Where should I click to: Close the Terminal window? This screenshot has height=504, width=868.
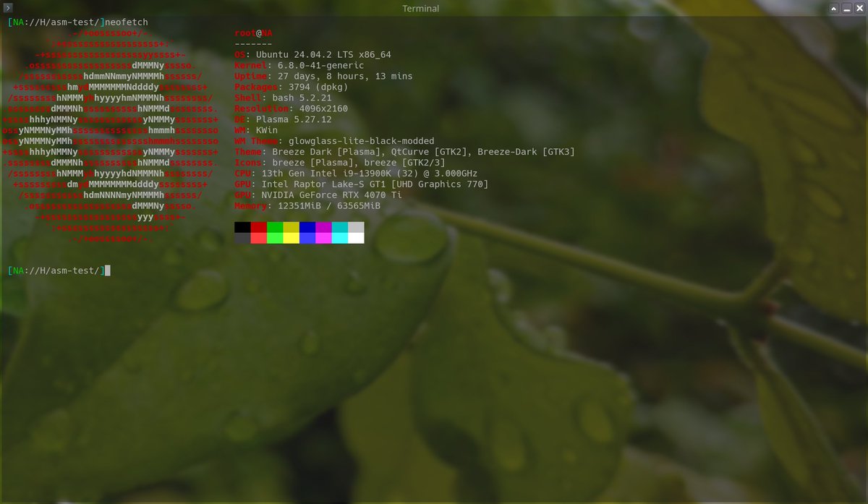click(860, 8)
